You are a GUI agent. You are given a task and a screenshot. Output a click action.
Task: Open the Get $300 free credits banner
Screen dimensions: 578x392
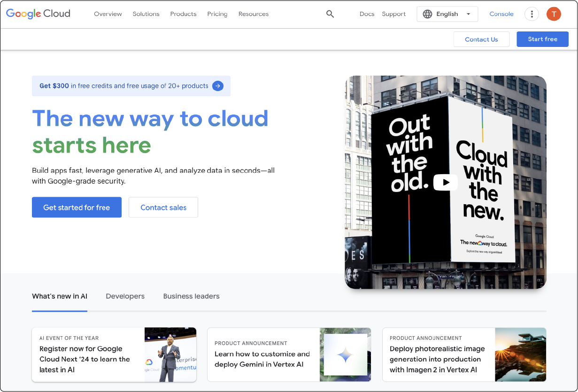click(x=131, y=86)
